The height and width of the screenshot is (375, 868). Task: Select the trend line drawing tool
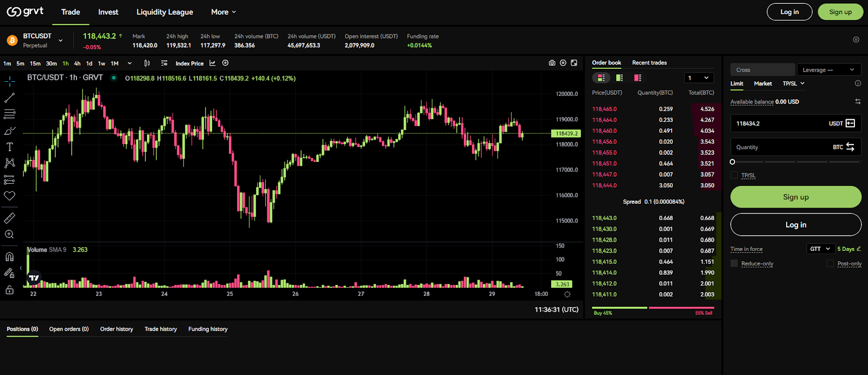click(9, 98)
